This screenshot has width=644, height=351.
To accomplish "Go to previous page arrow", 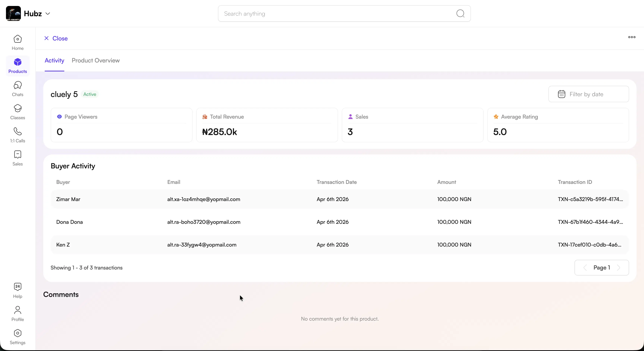I will coord(585,268).
